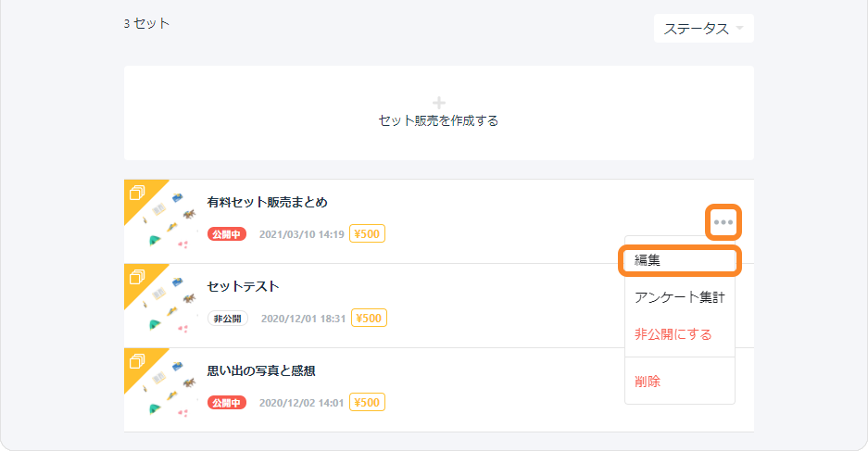
Task: Open the three-dot menu for 有料セット販売まとめ
Action: click(723, 222)
